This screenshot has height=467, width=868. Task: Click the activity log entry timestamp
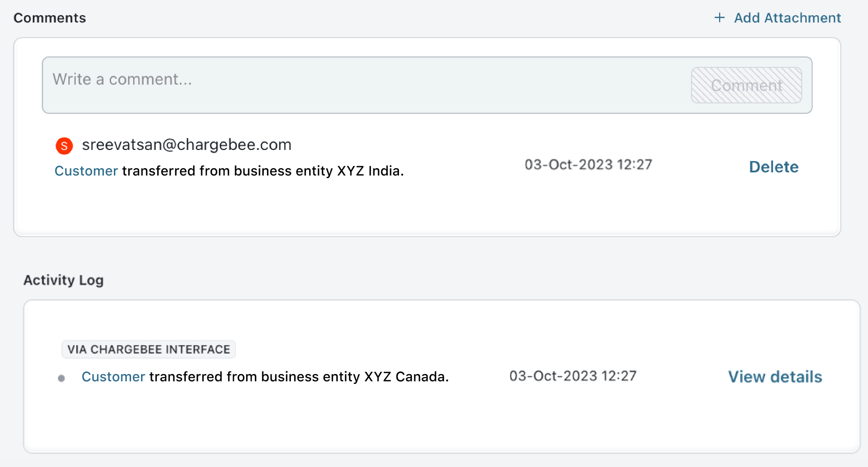pos(572,376)
